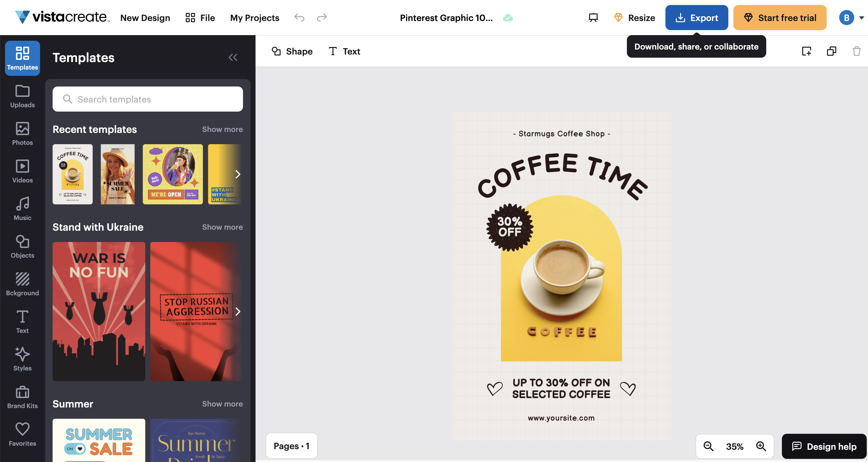Click the add page icon
The height and width of the screenshot is (462, 868).
pyautogui.click(x=806, y=51)
